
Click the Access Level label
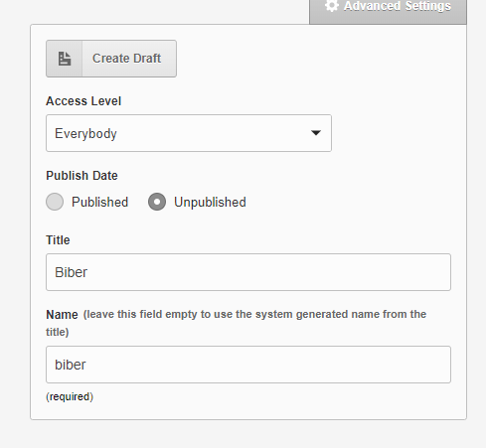click(83, 101)
